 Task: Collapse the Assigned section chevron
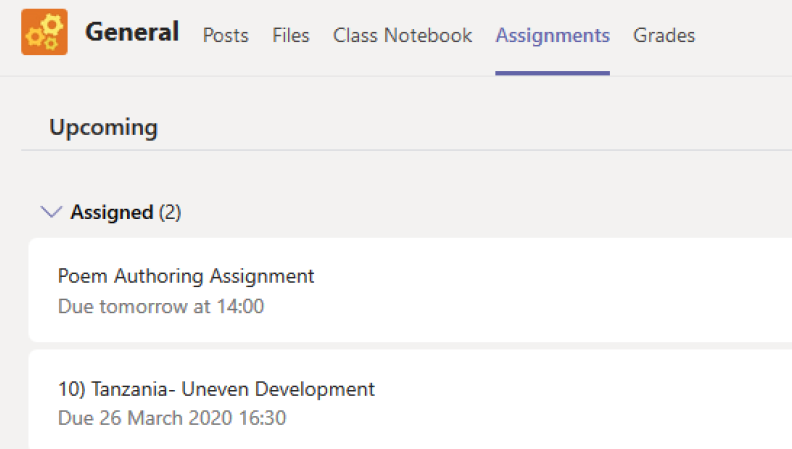[50, 212]
